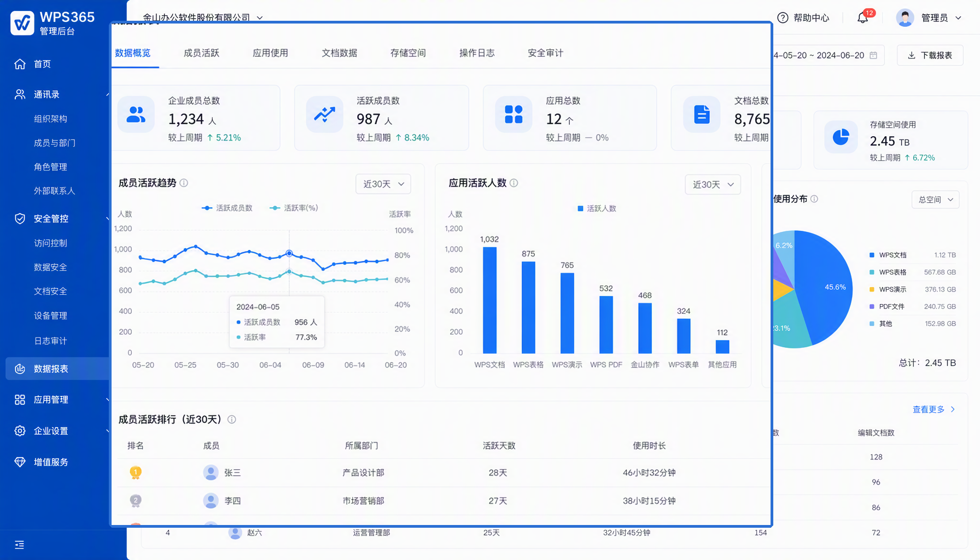Toggle 活跃人数 legend in bar chart
Image resolution: width=980 pixels, height=560 pixels.
point(597,208)
